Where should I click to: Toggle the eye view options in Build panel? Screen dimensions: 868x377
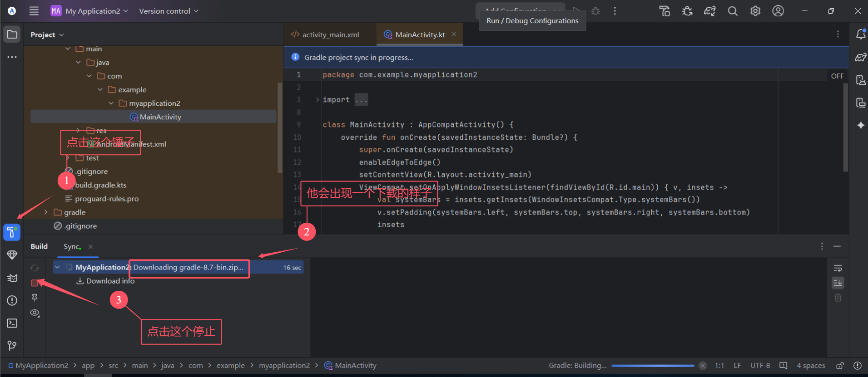(x=35, y=313)
